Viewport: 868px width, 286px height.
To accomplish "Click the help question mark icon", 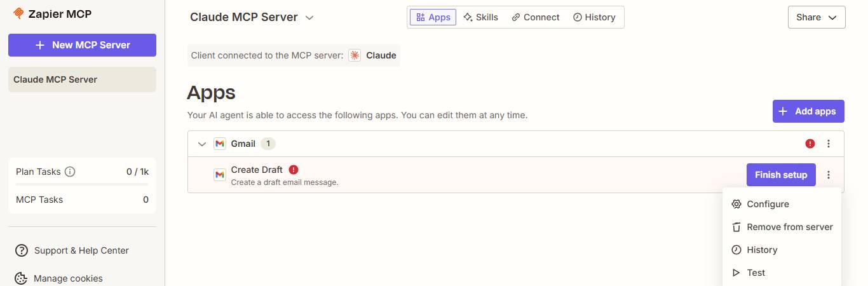I will click(22, 250).
